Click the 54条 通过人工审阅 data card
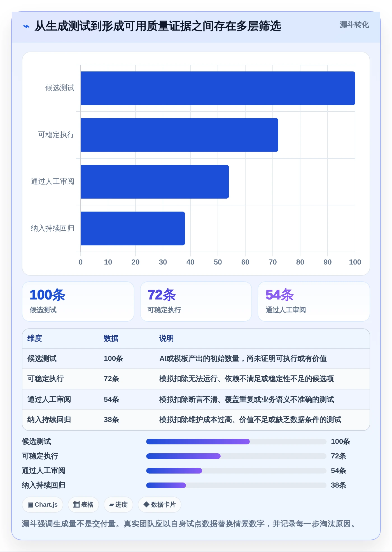This screenshot has width=392, height=552. tap(314, 301)
